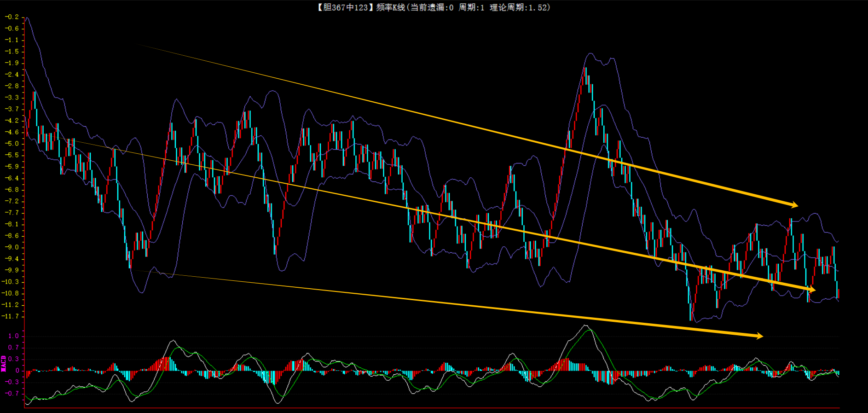Select the 0 label on MACD axis
The width and height of the screenshot is (868, 413).
(17, 371)
